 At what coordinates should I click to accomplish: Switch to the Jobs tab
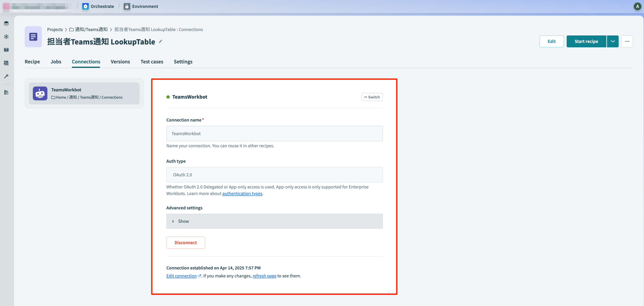pyautogui.click(x=56, y=62)
